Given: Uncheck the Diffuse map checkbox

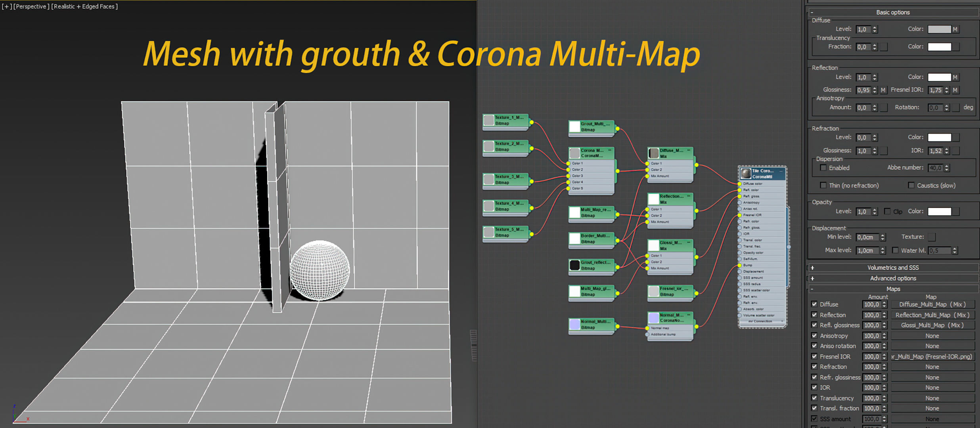Looking at the screenshot, I should pos(814,304).
